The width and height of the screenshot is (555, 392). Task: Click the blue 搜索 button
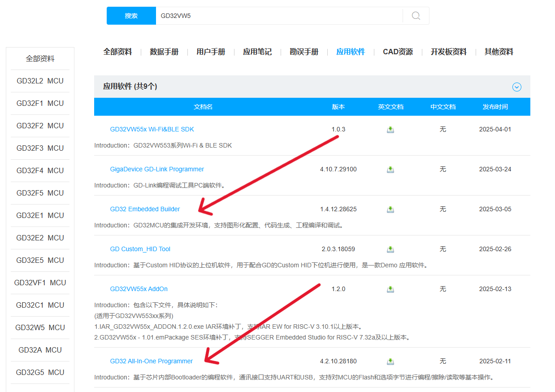click(131, 16)
